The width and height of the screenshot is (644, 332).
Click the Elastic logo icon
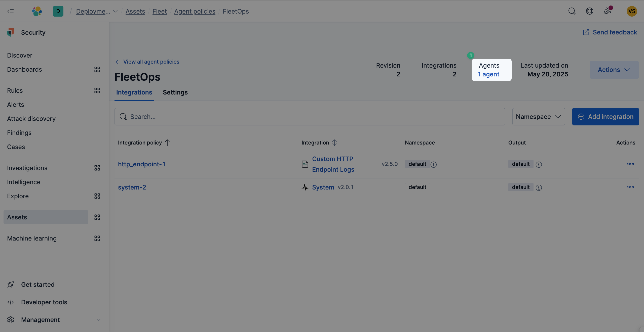pos(37,11)
